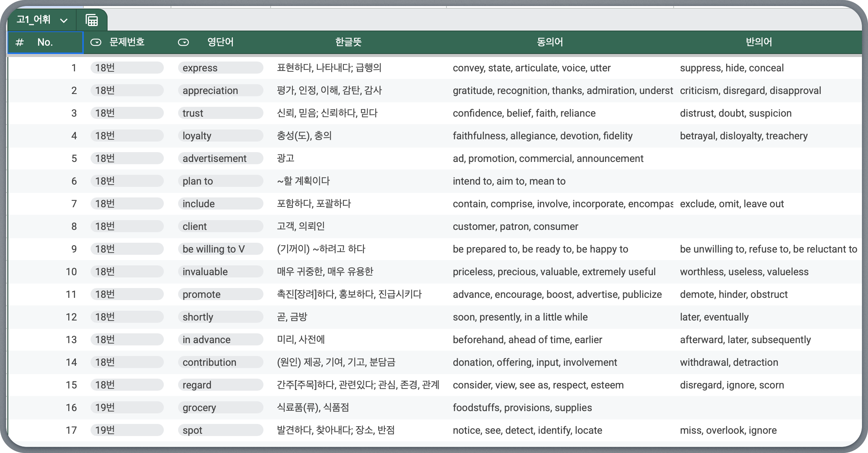Click the dropdown type icon beside 영단어
The width and height of the screenshot is (868, 453).
(x=183, y=42)
